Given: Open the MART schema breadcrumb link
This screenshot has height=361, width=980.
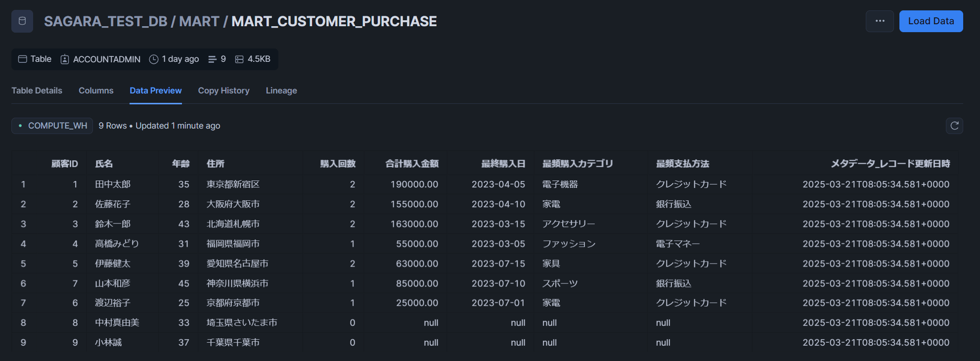Looking at the screenshot, I should click(x=199, y=21).
